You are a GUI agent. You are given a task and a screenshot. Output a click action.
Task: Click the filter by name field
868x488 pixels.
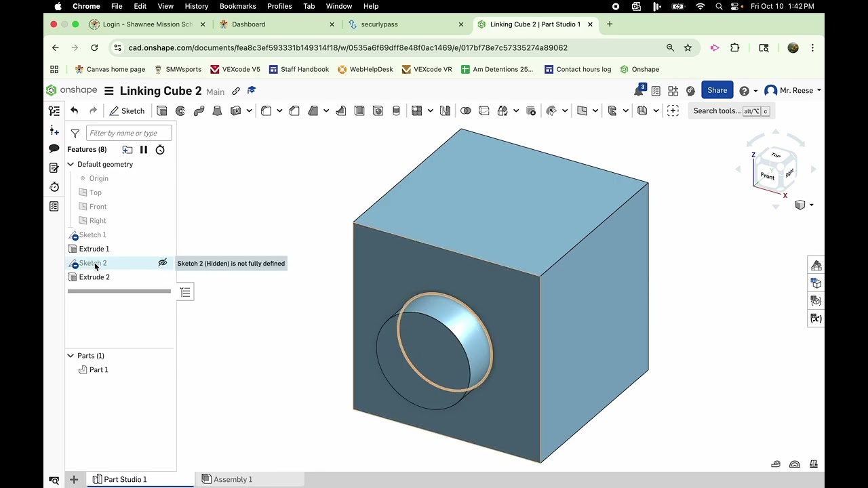click(129, 133)
